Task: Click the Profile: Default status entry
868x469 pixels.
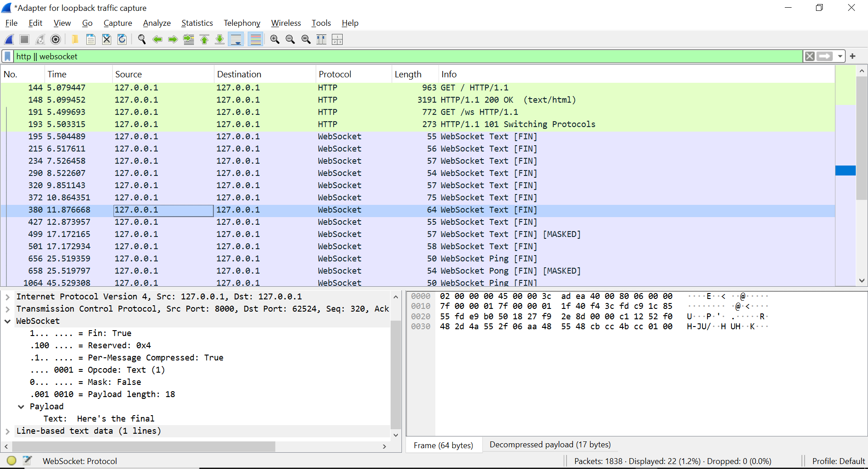Action: (838, 461)
